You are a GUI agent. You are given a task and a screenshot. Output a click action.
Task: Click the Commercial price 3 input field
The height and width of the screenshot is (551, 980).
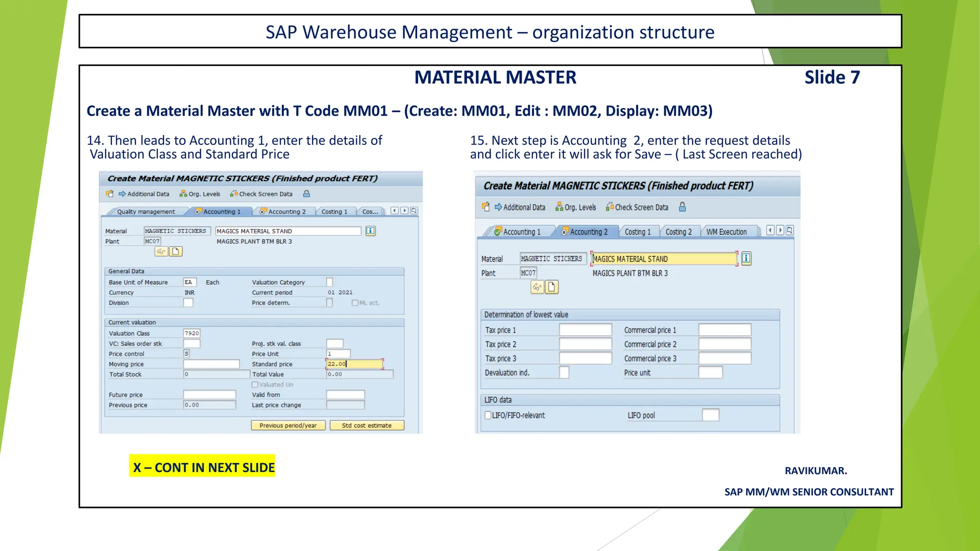click(725, 358)
